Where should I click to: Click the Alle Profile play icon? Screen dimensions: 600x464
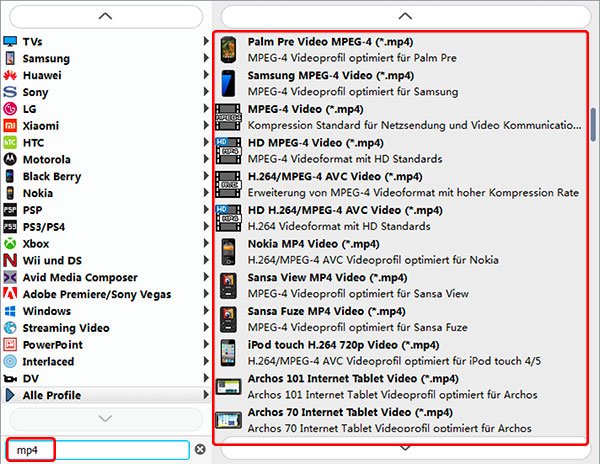click(10, 395)
